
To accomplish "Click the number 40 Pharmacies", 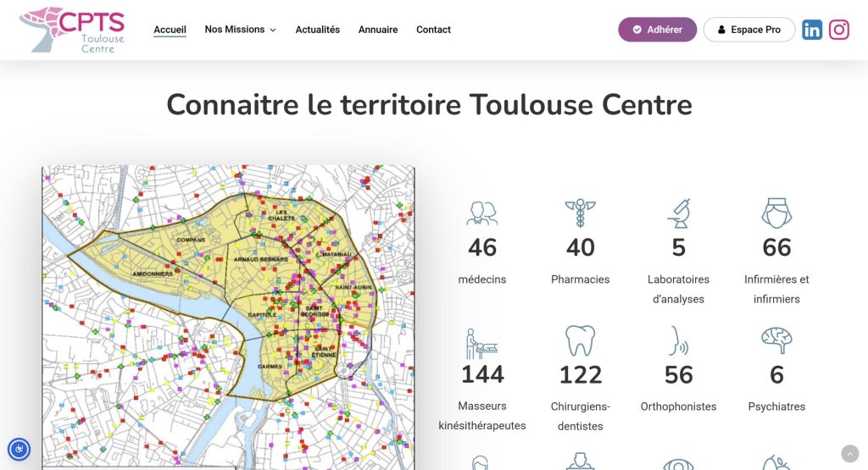I will [x=580, y=247].
